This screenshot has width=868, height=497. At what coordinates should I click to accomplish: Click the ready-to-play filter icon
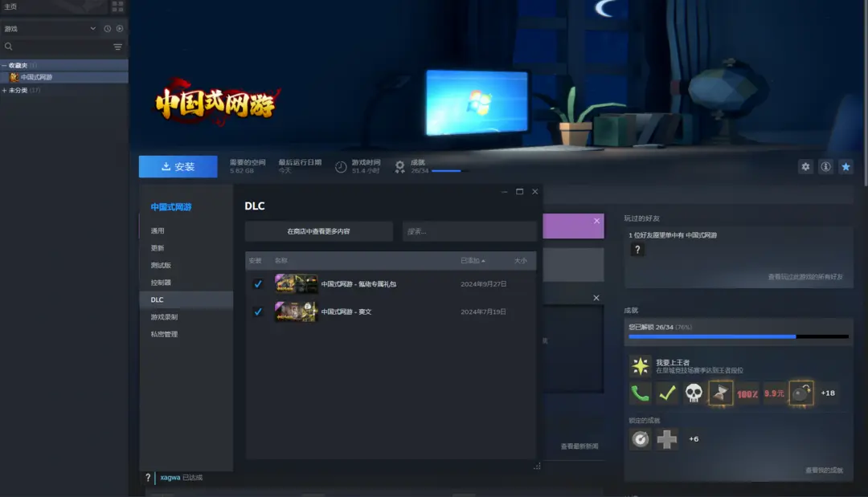[120, 29]
